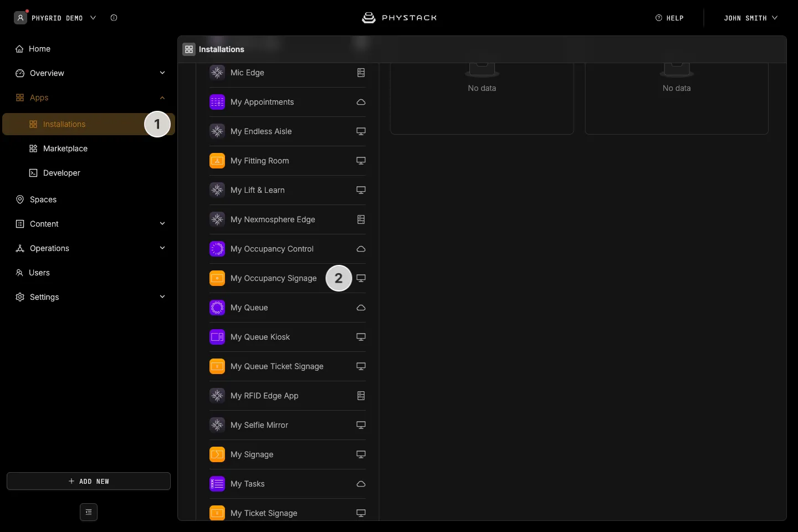Select My Selfie Mirror in the list
Viewport: 798px width, 532px height.
(288, 425)
